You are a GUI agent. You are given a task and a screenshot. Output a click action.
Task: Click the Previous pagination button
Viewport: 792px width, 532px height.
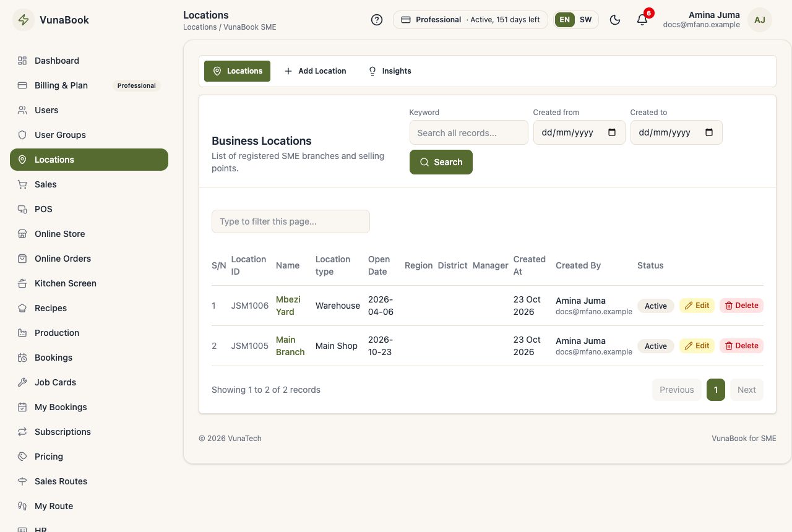677,390
